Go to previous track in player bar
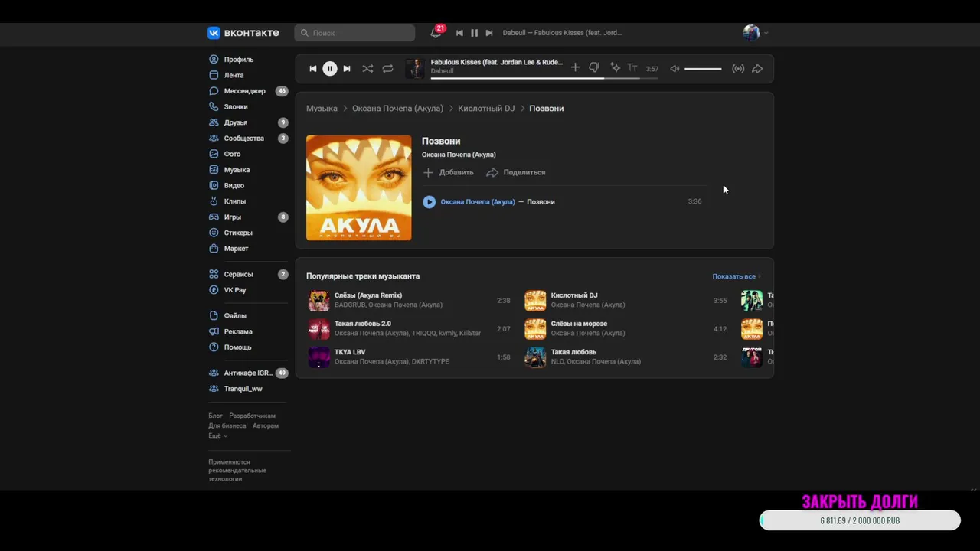Viewport: 980px width, 551px height. click(312, 69)
